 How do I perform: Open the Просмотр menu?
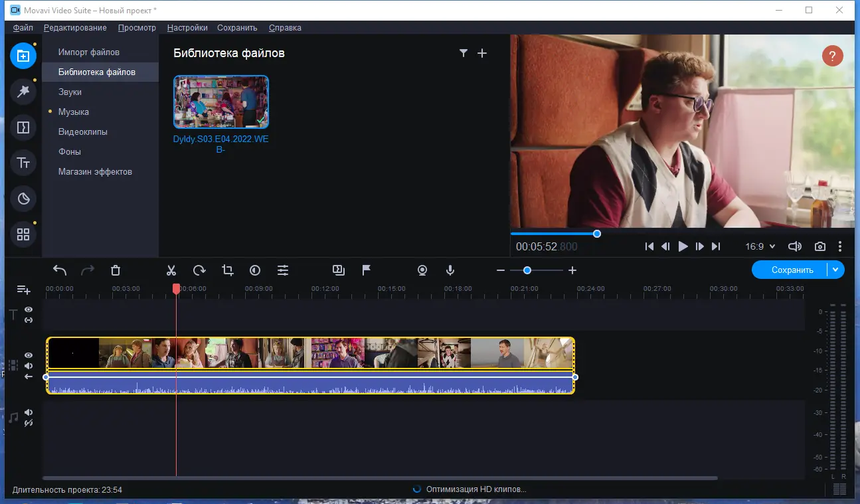click(x=137, y=28)
